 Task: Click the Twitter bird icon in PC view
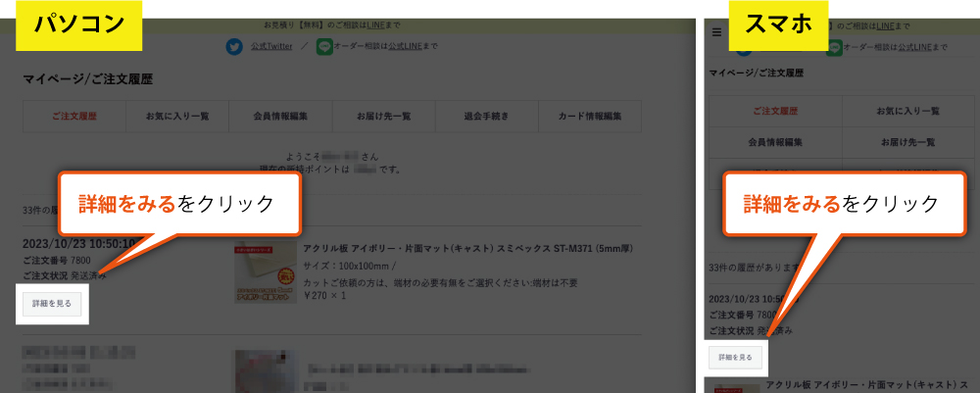pos(234,46)
